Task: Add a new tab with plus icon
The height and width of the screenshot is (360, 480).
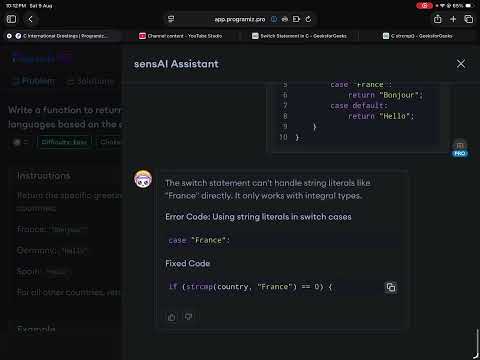Action: pos(453,19)
